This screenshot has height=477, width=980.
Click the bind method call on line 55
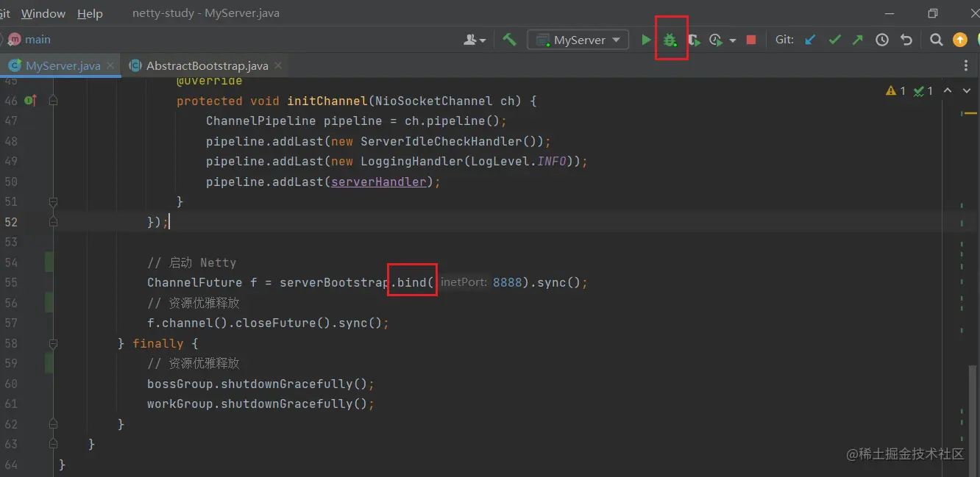[412, 282]
